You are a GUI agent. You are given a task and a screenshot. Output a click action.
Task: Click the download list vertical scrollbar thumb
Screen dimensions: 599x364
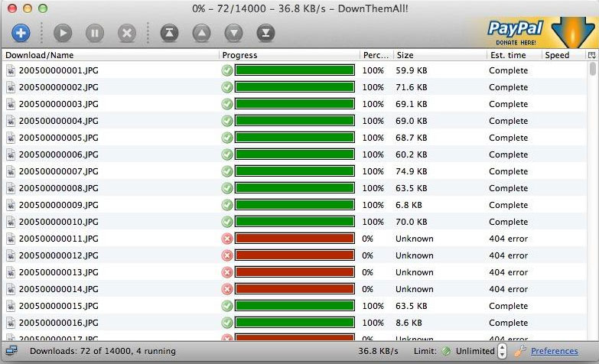tap(593, 69)
